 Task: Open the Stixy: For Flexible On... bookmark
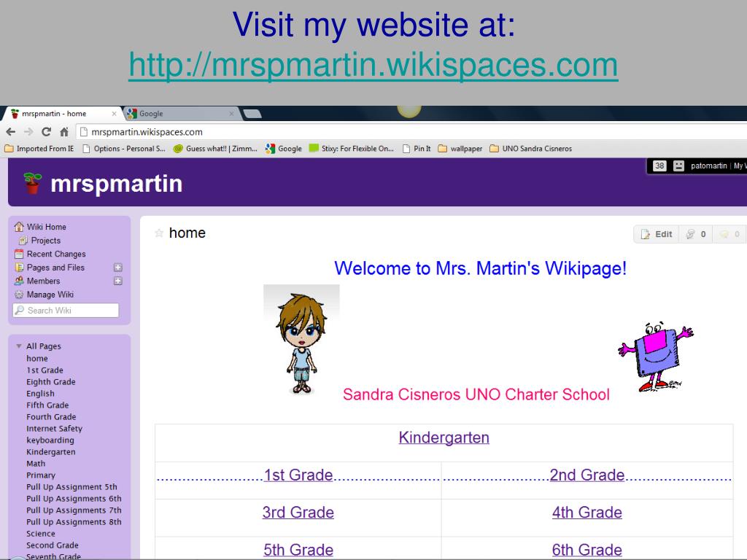click(x=352, y=149)
